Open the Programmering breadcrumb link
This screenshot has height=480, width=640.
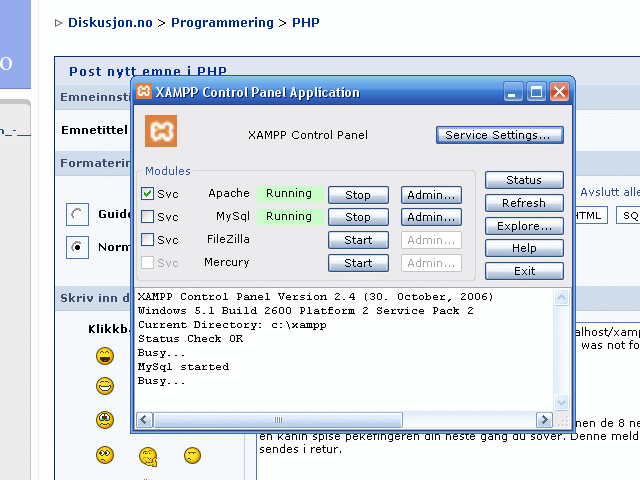pyautogui.click(x=222, y=22)
